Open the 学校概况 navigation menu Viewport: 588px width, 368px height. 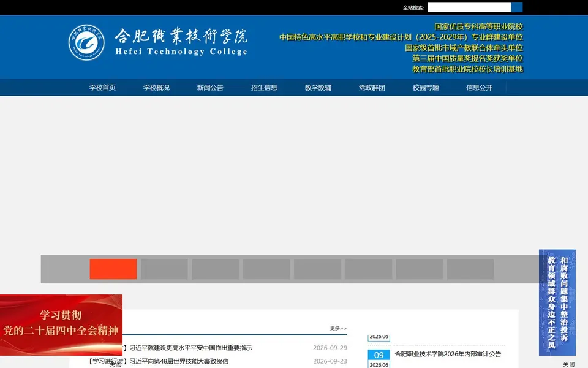click(156, 88)
